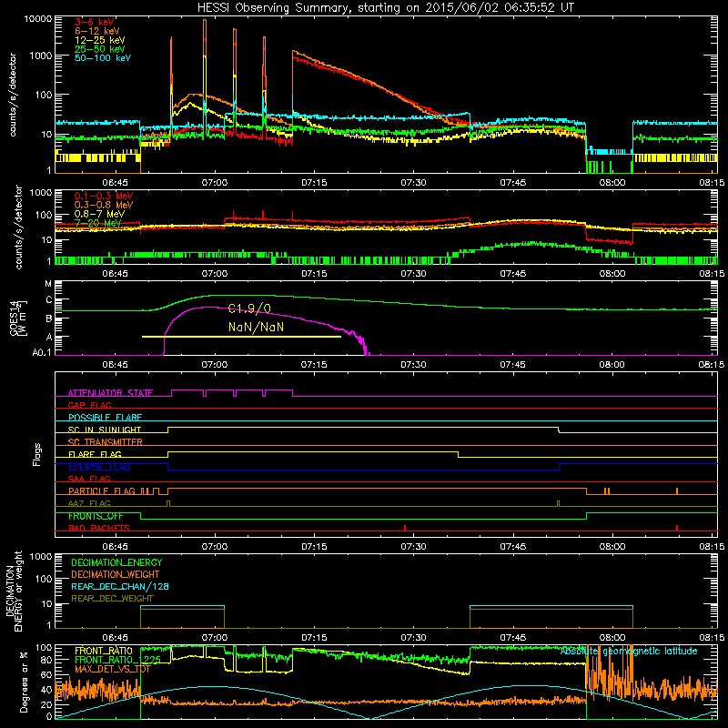Click the NaN/NaN annotation in GOES panel

tap(256, 328)
